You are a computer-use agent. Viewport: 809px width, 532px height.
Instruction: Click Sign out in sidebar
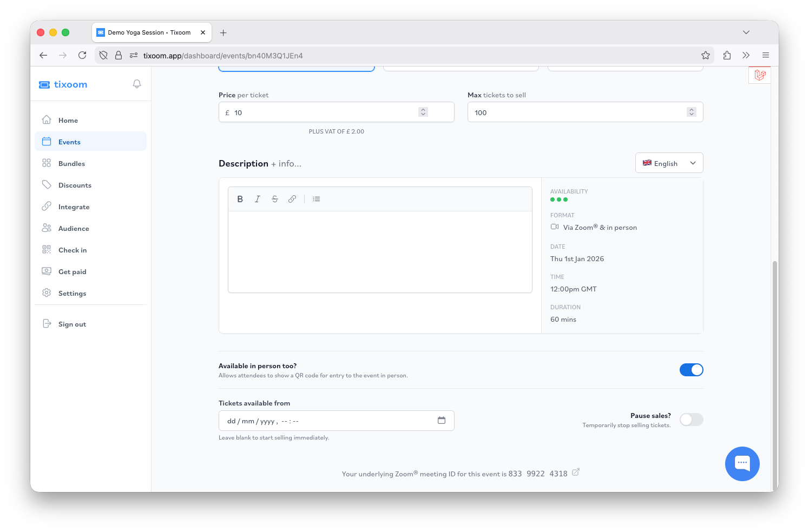point(72,324)
